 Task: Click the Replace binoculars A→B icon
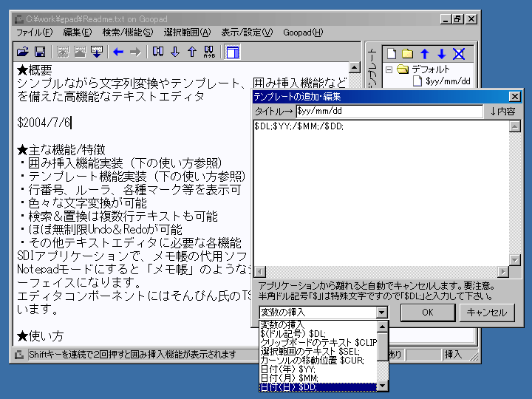click(209, 52)
